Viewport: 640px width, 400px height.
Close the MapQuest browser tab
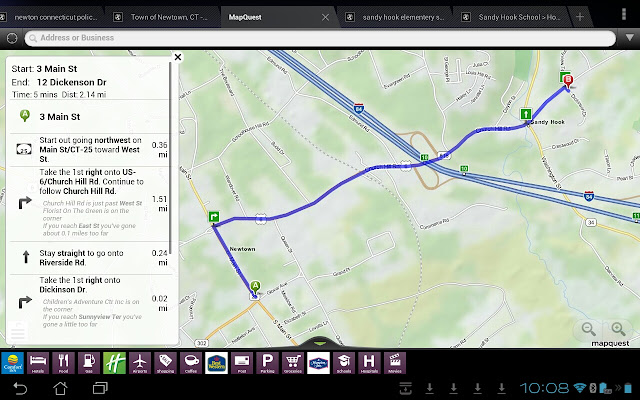(x=325, y=17)
